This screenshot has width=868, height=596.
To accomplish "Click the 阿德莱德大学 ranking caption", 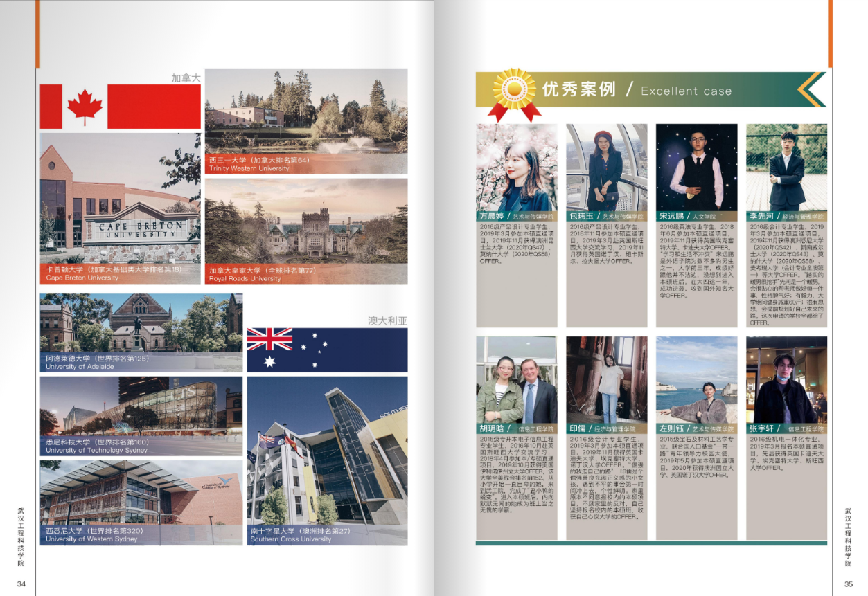I will [x=97, y=359].
